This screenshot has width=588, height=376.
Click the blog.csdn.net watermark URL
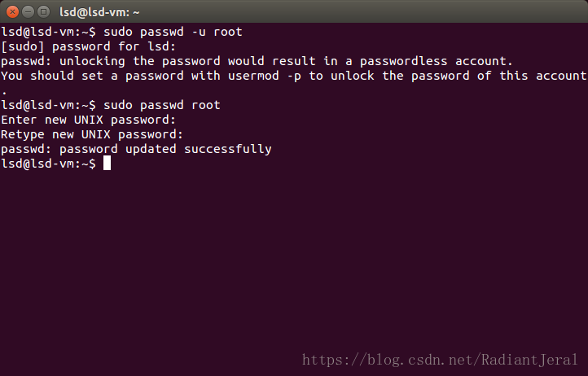(440, 360)
